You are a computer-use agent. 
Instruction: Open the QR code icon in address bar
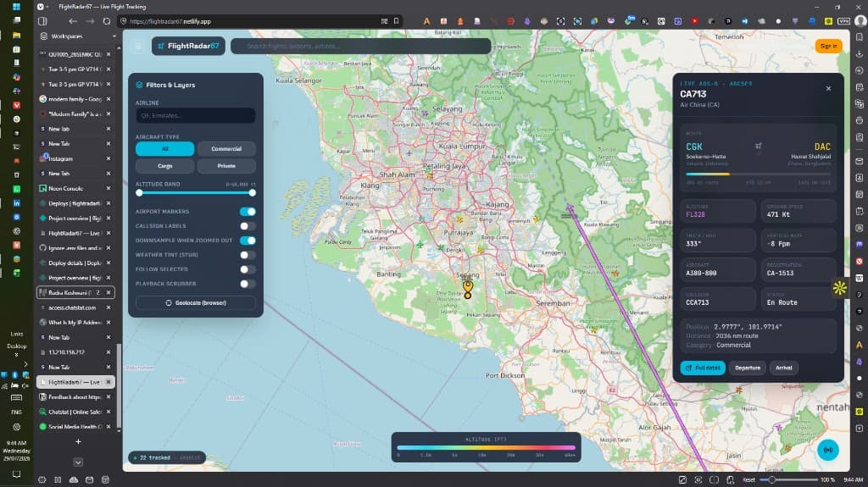(x=384, y=21)
